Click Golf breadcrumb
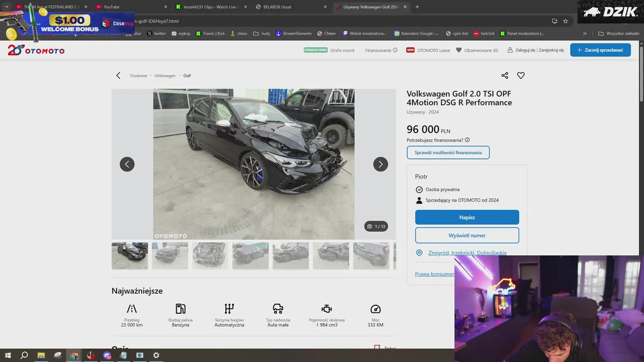The height and width of the screenshot is (362, 644). [187, 75]
